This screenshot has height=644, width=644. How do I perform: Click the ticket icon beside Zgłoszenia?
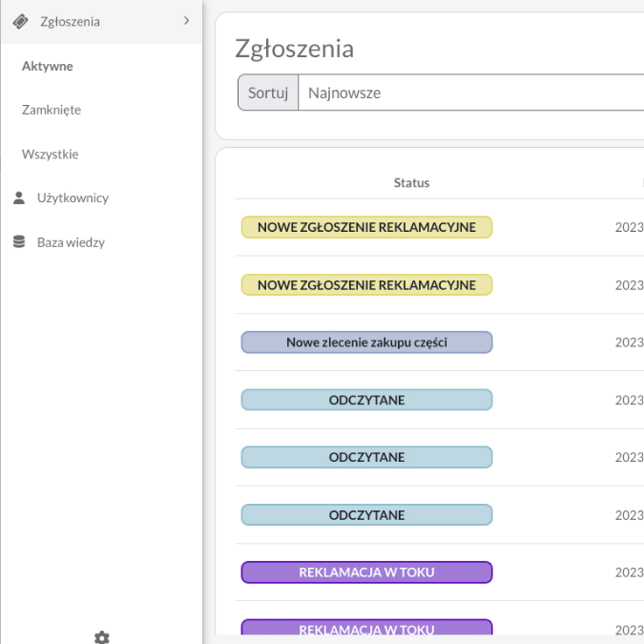20,22
